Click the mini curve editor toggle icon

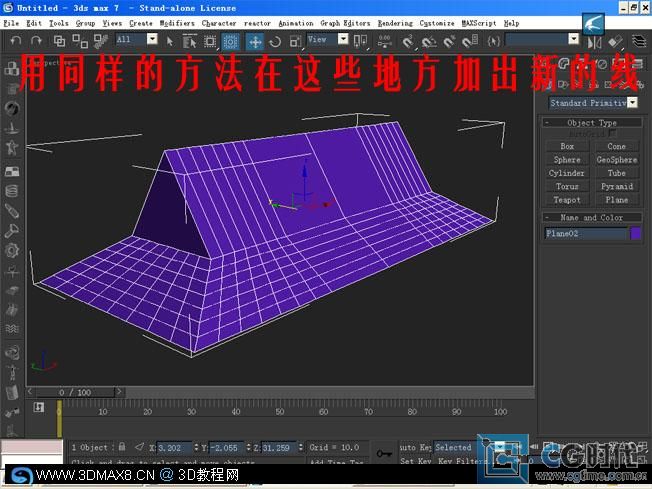(38, 407)
